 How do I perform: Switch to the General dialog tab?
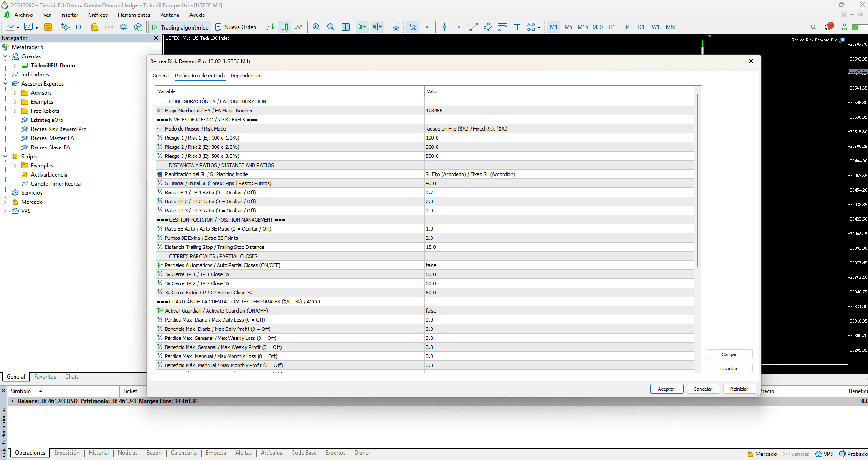[161, 76]
